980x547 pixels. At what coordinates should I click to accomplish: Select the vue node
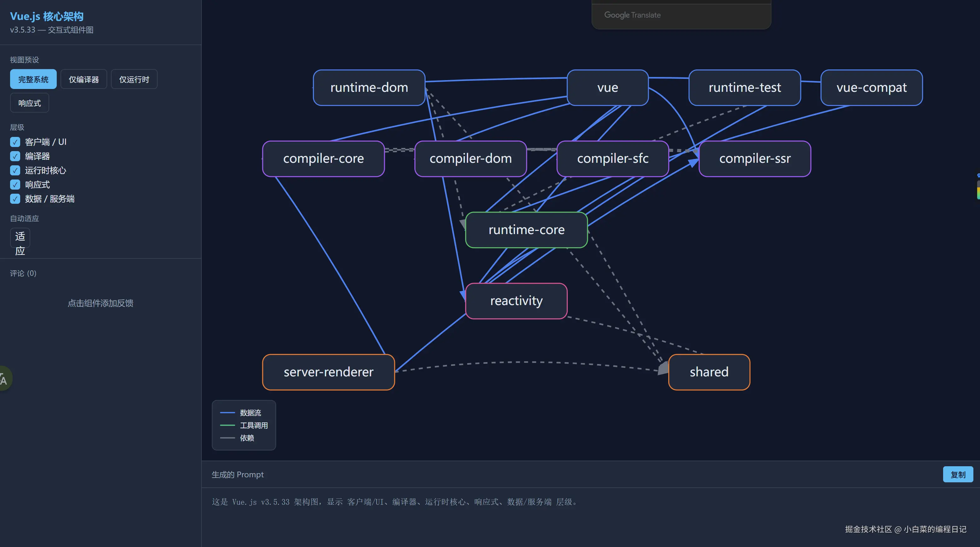coord(607,88)
